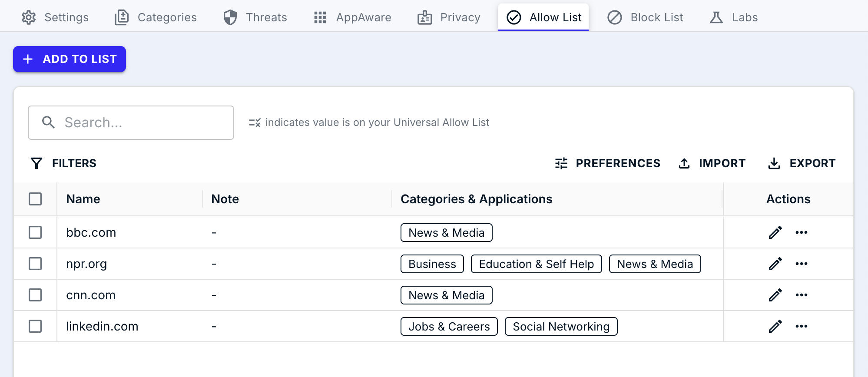Select the Allow List tab
Screen dimensions: 868x377
(543, 17)
